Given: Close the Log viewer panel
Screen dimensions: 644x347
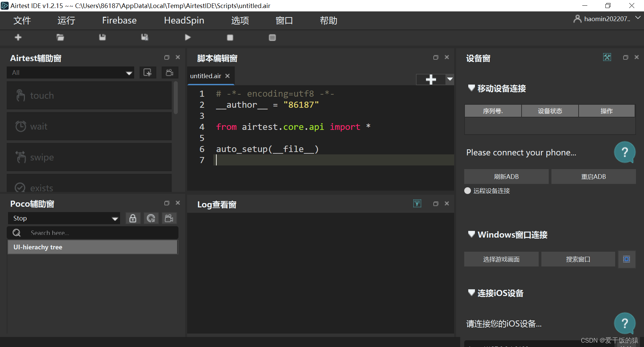Looking at the screenshot, I should click(447, 204).
